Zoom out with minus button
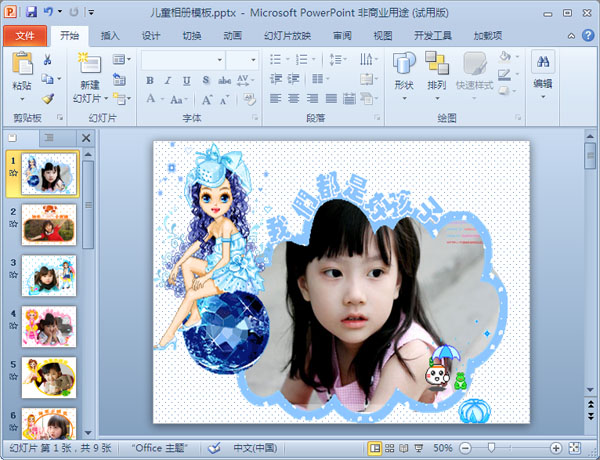This screenshot has width=600, height=460. pos(465,448)
